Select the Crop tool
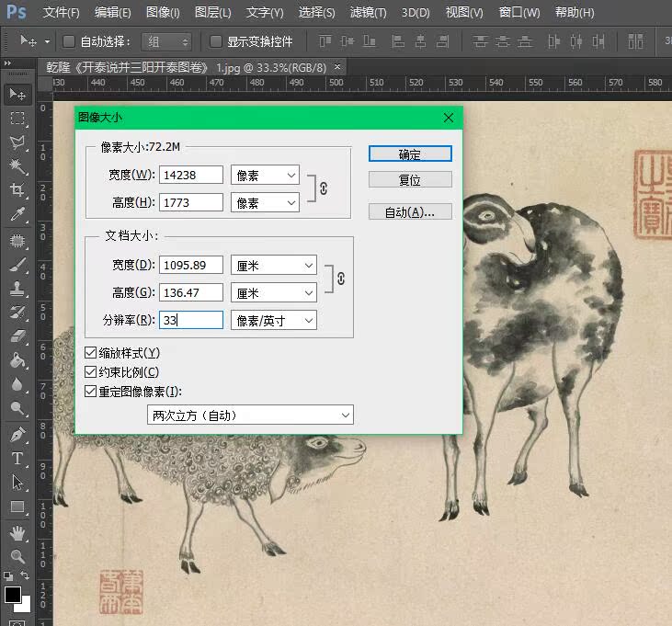672x626 pixels. [17, 189]
